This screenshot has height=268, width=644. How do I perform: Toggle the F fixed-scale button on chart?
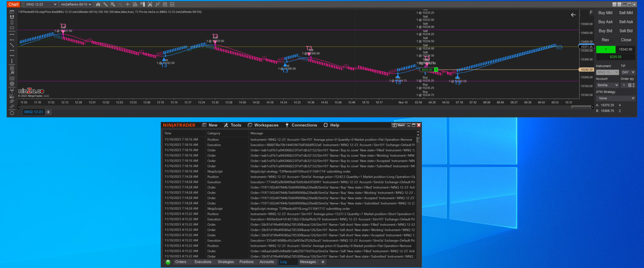(591, 12)
